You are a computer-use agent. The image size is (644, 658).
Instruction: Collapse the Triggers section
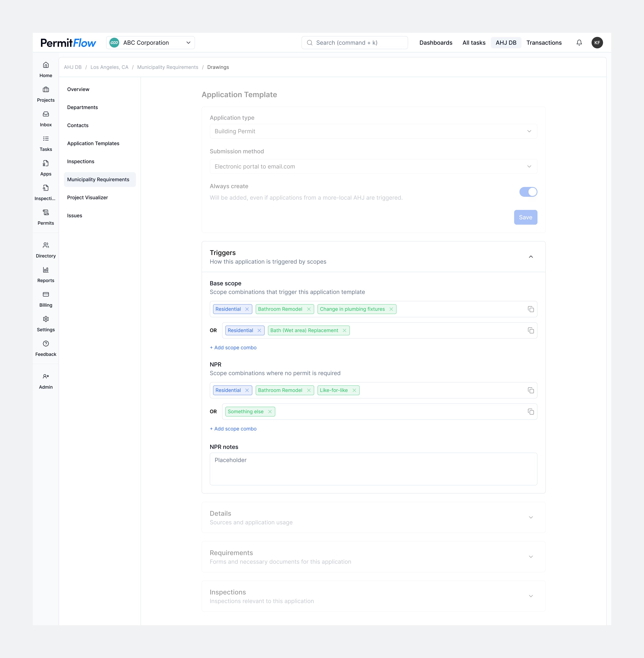pyautogui.click(x=531, y=257)
